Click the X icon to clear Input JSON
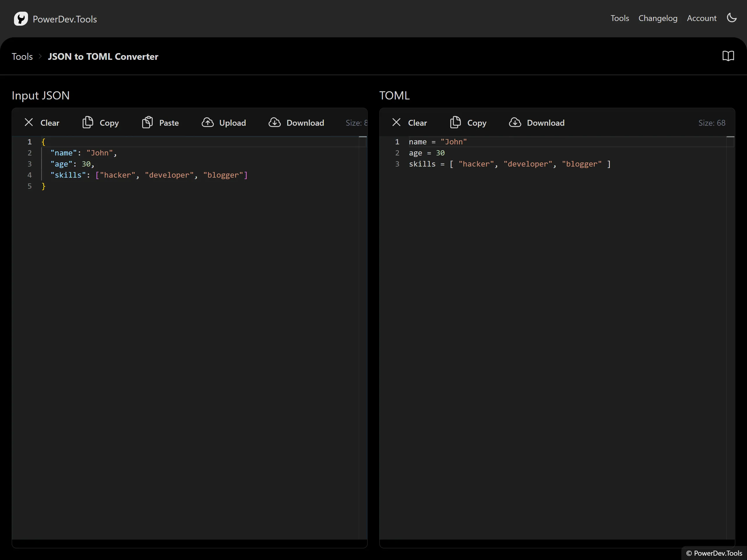The width and height of the screenshot is (747, 560). [x=29, y=123]
